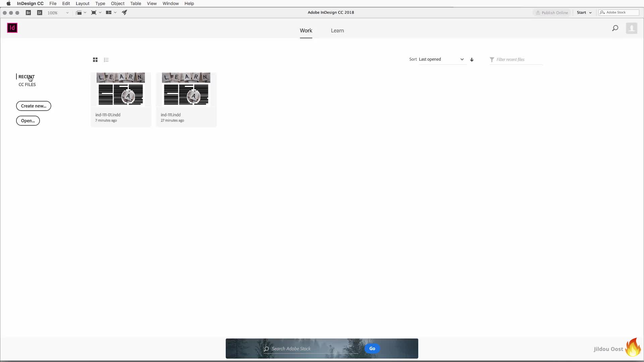Click the GPU Performance rocket icon
Screen dimensions: 644x362
click(x=124, y=12)
